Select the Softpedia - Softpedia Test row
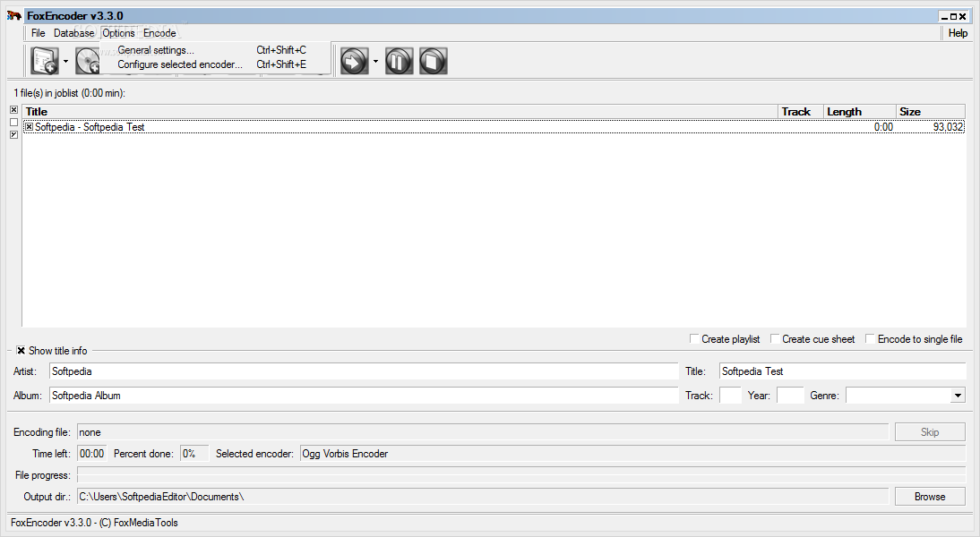Screen dimensions: 980x537 pyautogui.click(x=494, y=127)
